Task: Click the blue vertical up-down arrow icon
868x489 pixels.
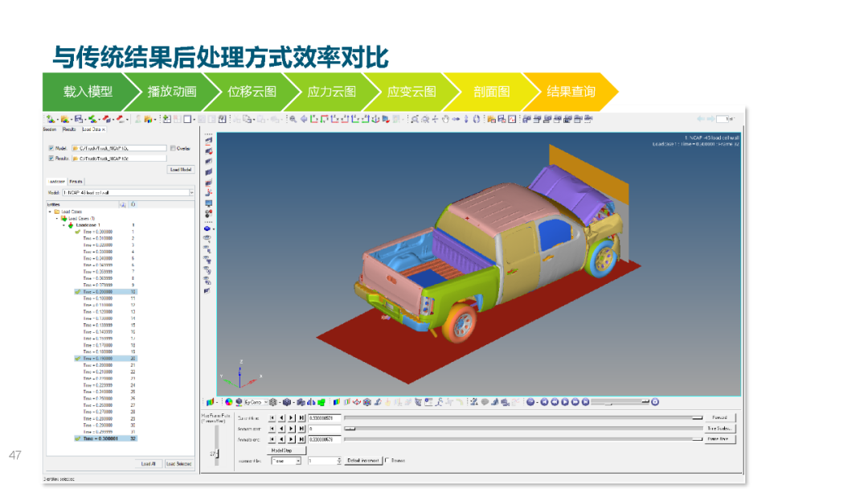Action: pos(466,119)
